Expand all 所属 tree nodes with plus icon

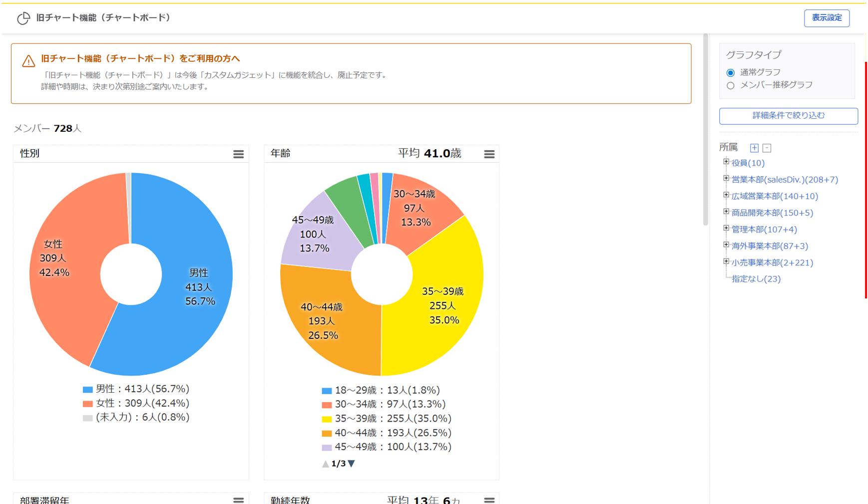(x=754, y=148)
